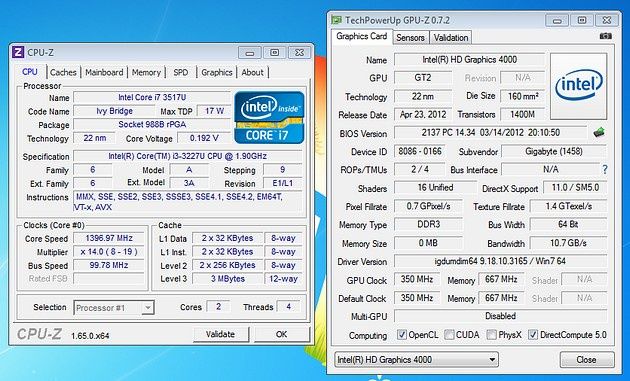Click the Intel logo in GPU-Z
630x381 pixels.
click(x=579, y=86)
